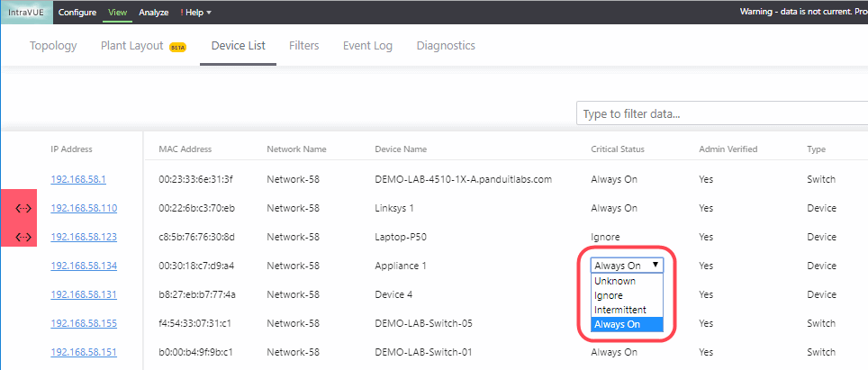Click the link icon beside 192.168.58.110
This screenshot has width=868, height=370.
tap(23, 208)
